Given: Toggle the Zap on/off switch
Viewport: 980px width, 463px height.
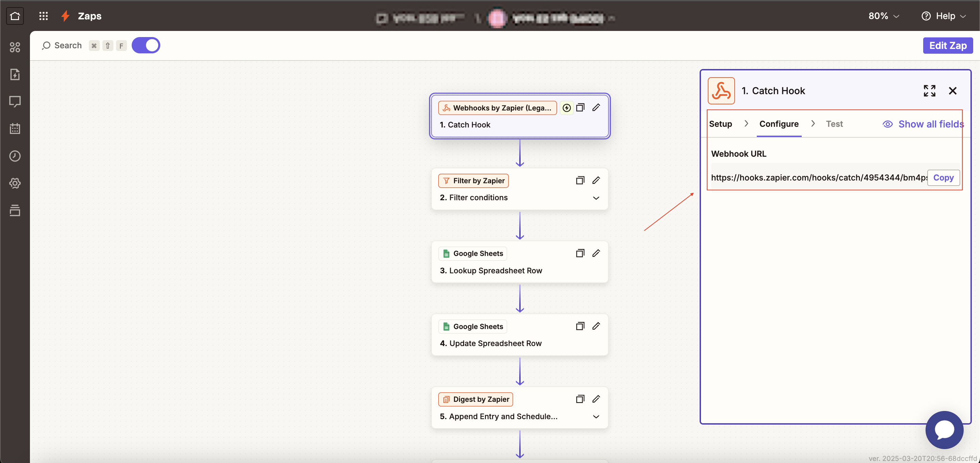Looking at the screenshot, I should click(x=146, y=45).
